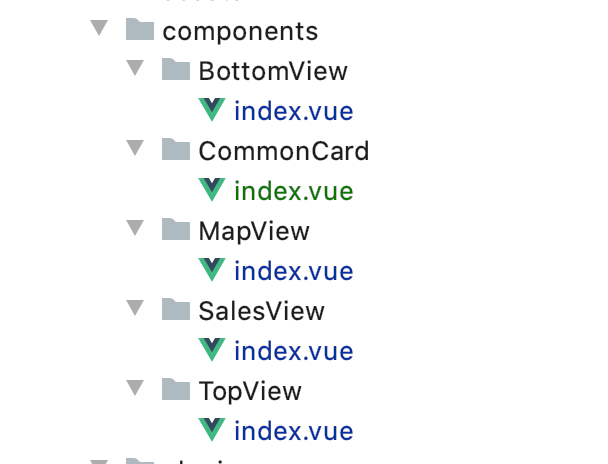Image resolution: width=608 pixels, height=464 pixels.
Task: Collapse the SalesView folder arrow
Action: click(135, 308)
